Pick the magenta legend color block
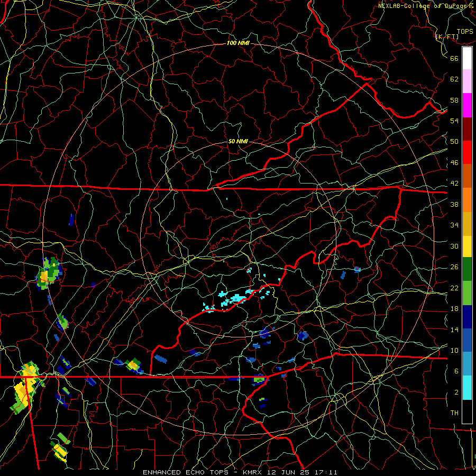The image size is (476, 476). click(467, 105)
